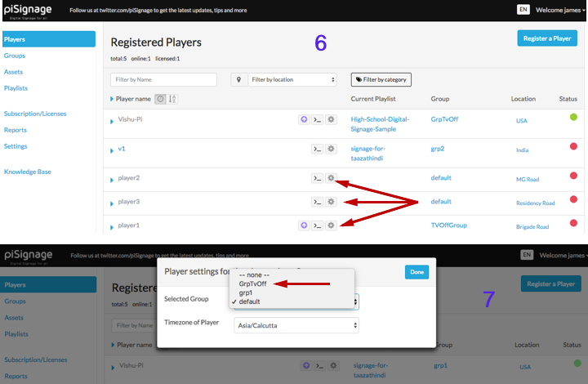
Task: Open shell terminal icon for player2
Action: tap(317, 178)
